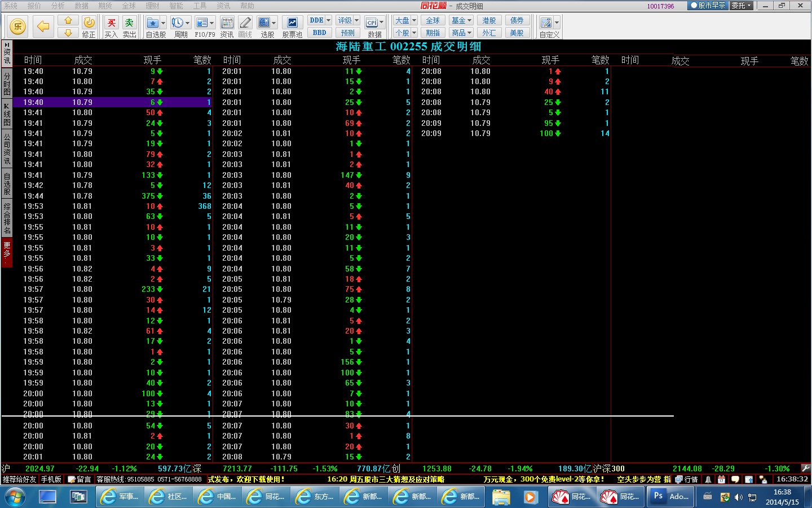
Task: Expand the 自定义 dropdown arrow
Action: pyautogui.click(x=557, y=23)
